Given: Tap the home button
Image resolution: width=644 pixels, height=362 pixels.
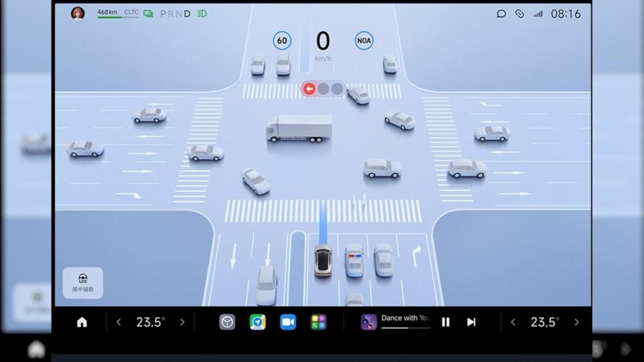Looking at the screenshot, I should (82, 322).
